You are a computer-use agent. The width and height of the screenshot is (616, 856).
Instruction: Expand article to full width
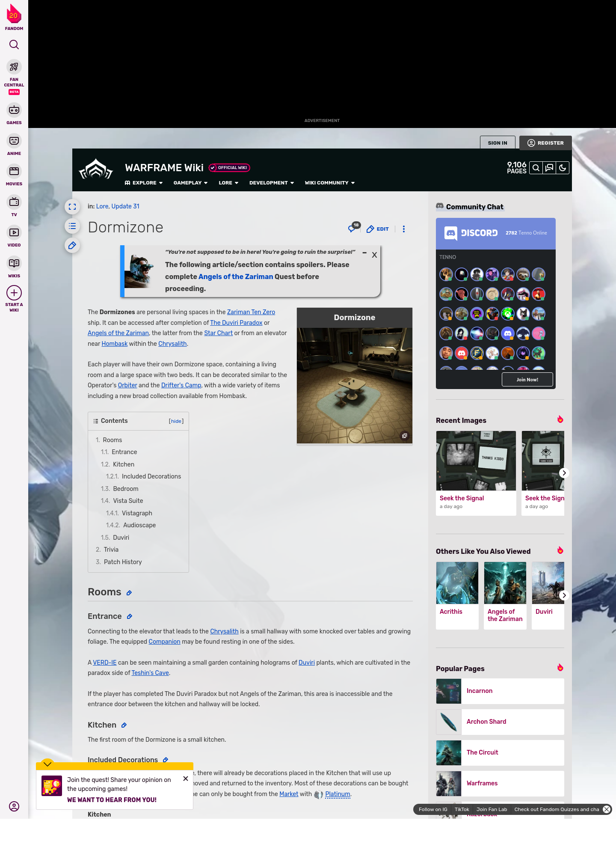click(x=72, y=207)
